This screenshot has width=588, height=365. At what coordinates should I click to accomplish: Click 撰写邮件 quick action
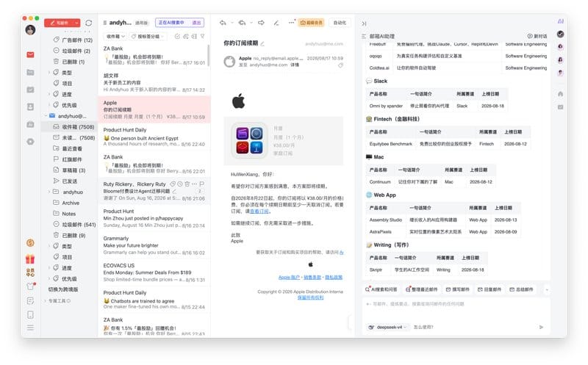click(x=458, y=289)
